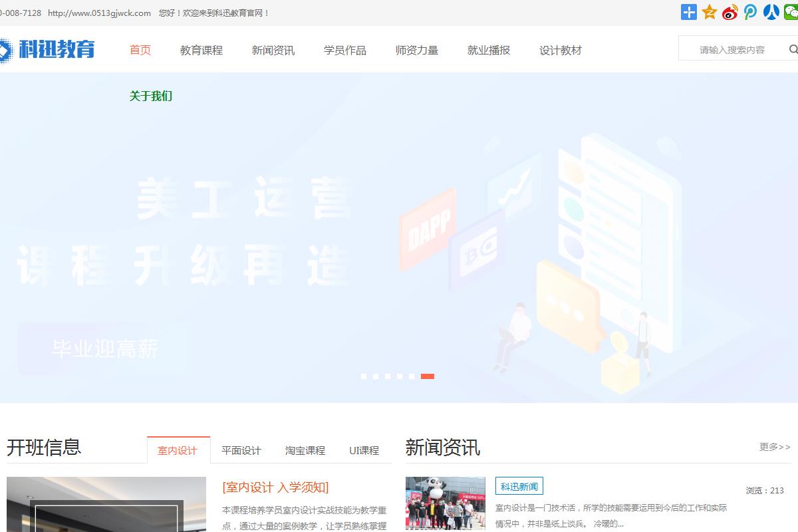Screen dimensions: 798x532
Task: Share via Renren icon
Action: 771,12
